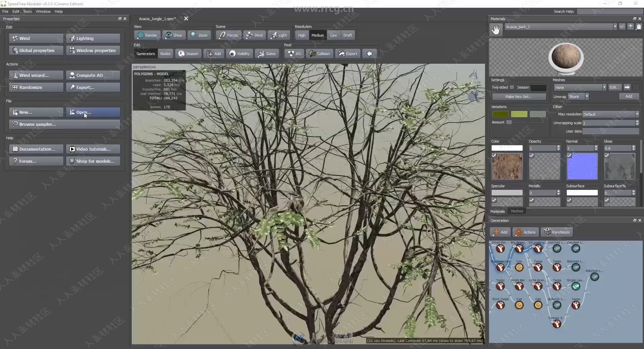Click the light green variation swatch
This screenshot has width=644, height=349.
(519, 114)
